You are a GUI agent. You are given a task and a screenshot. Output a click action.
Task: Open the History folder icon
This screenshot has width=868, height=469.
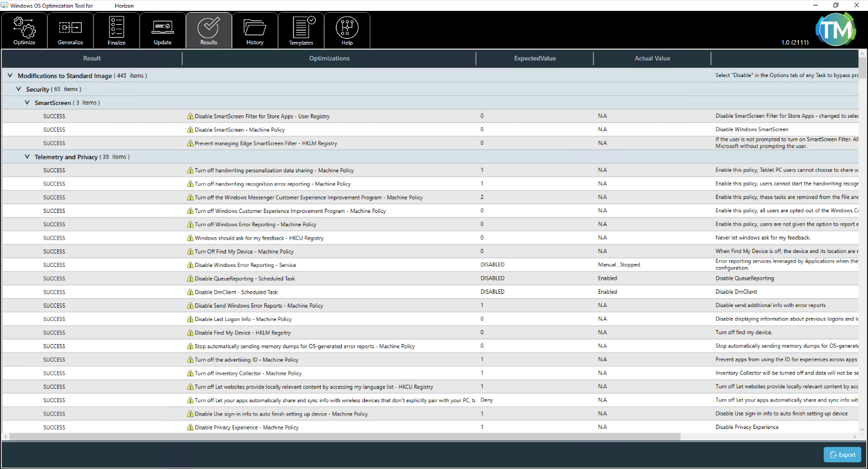point(255,27)
